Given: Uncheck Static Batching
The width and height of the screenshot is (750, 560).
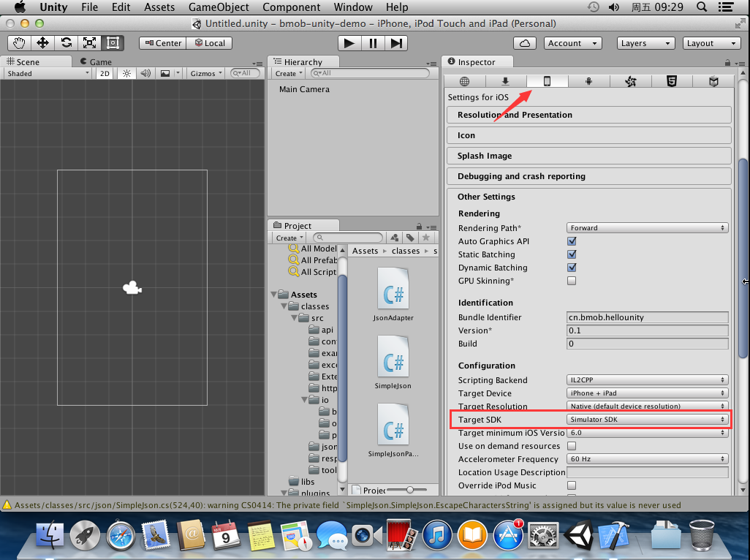Looking at the screenshot, I should (572, 254).
